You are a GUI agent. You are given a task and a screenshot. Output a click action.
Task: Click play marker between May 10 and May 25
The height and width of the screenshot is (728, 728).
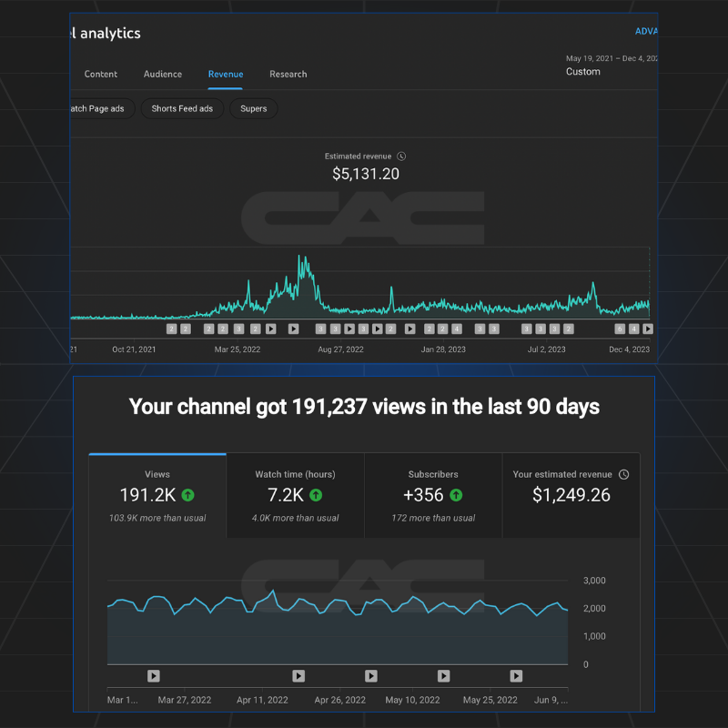click(443, 675)
